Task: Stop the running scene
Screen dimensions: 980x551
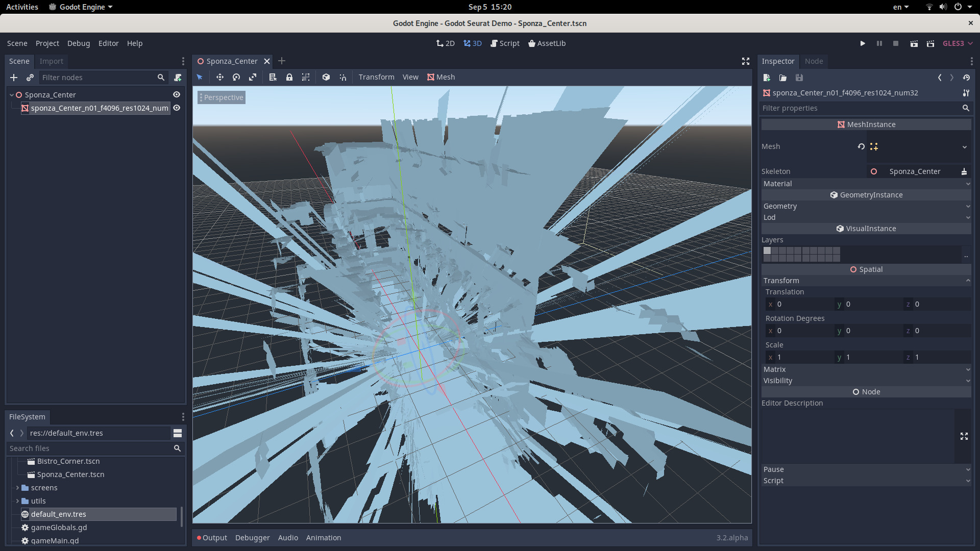Action: pos(896,43)
